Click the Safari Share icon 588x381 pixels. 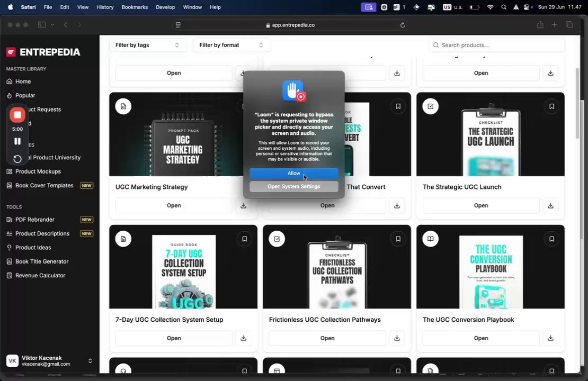(540, 25)
